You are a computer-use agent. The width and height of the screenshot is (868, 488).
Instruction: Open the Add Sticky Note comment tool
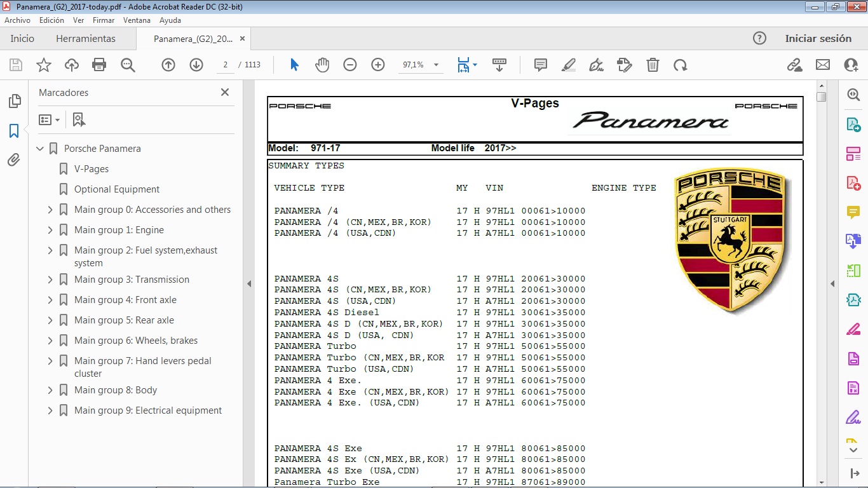point(539,65)
